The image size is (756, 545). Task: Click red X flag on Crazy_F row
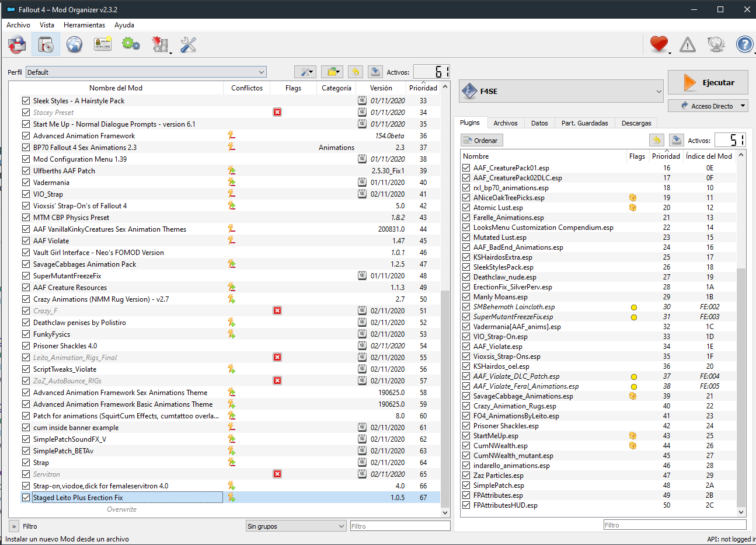[x=277, y=310]
